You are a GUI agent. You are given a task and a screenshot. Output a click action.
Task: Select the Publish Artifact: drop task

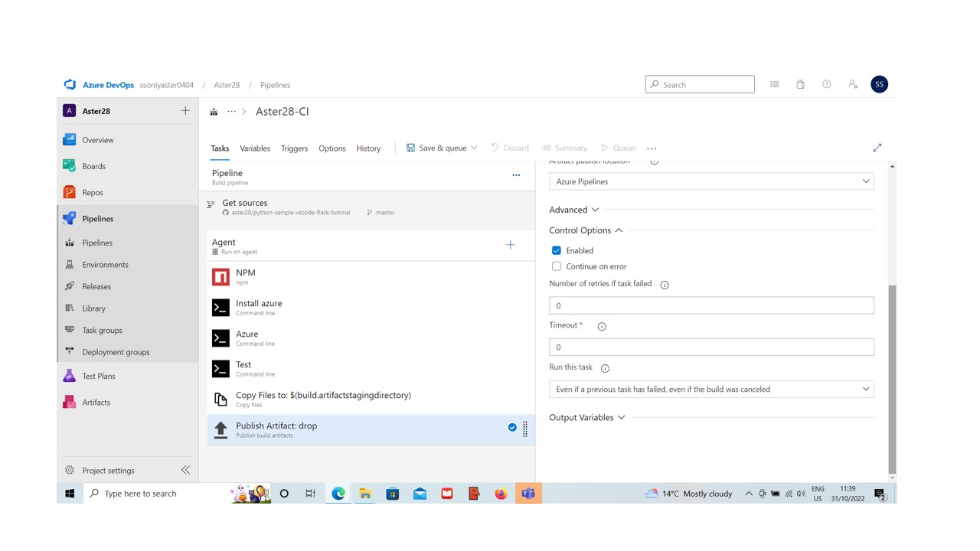[371, 429]
